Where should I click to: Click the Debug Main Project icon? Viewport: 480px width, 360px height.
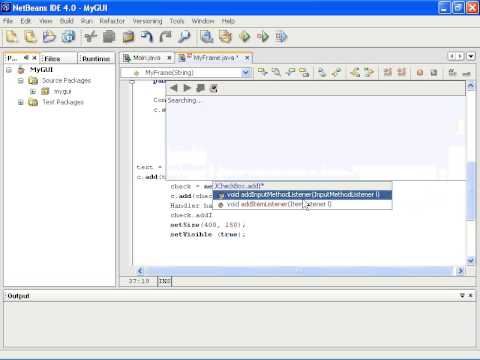[263, 36]
